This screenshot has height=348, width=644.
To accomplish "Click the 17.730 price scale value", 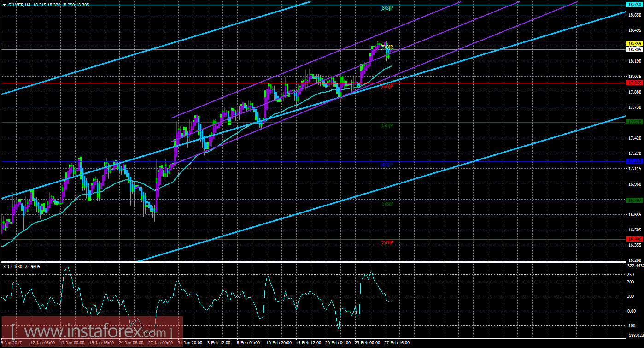I will pos(634,107).
